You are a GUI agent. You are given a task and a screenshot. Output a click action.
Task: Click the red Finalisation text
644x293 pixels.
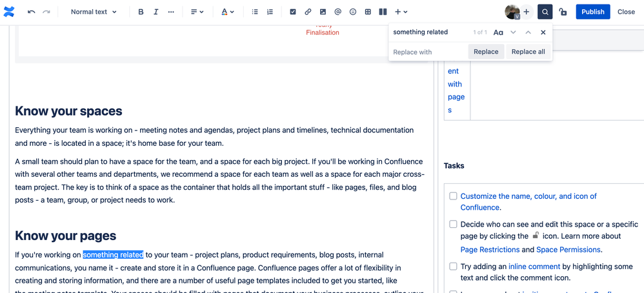tap(323, 32)
